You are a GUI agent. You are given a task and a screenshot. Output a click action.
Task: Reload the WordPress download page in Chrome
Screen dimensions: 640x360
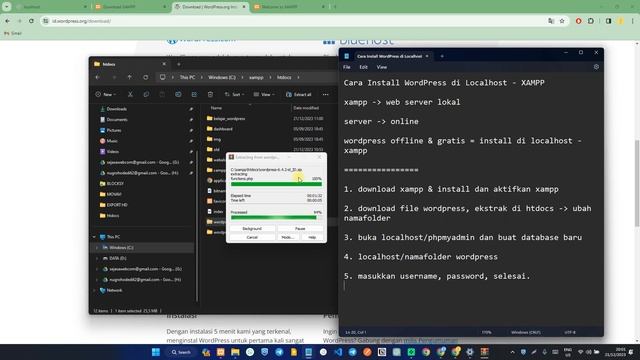(31, 21)
